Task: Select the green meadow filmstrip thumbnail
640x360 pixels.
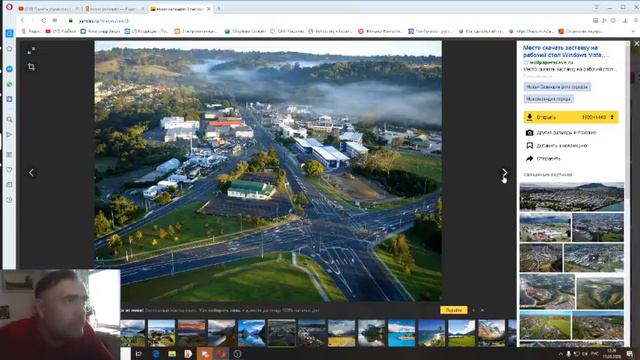Action: pyautogui.click(x=462, y=333)
